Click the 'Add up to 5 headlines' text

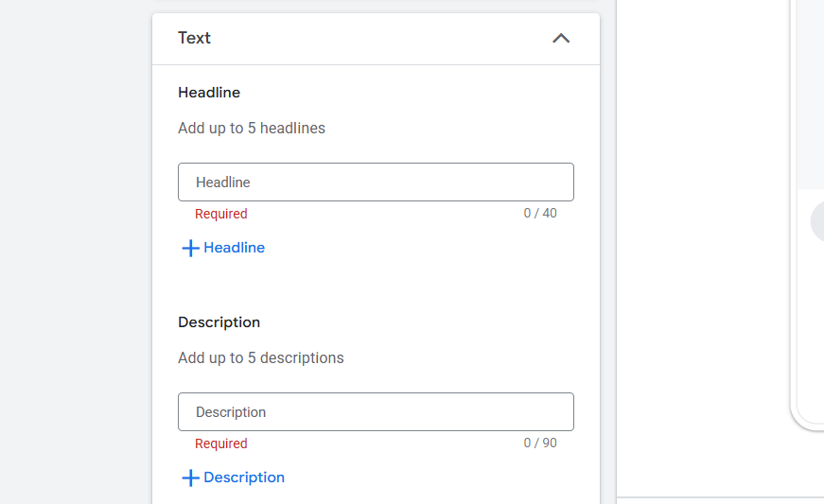pos(252,128)
